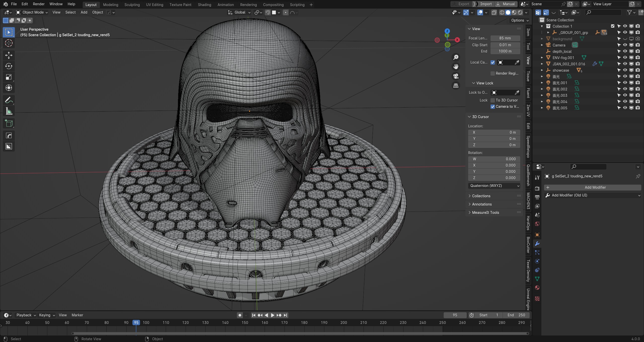Adjust the timeline horizontal scrollbar
Screen dimensions: 644x342
click(300, 333)
